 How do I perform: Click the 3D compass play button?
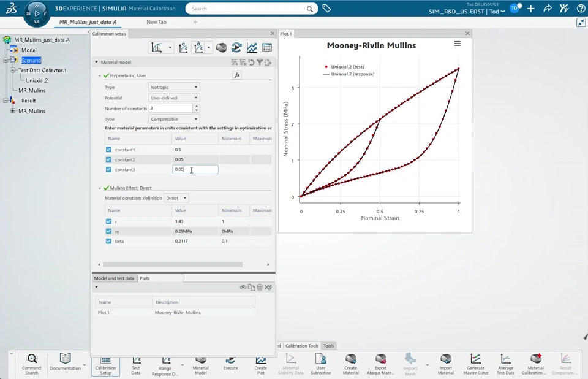point(37,13)
